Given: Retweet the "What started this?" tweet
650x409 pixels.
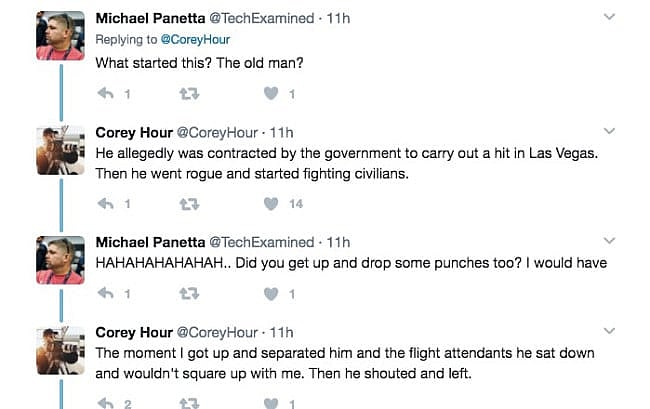Looking at the screenshot, I should pos(187,95).
